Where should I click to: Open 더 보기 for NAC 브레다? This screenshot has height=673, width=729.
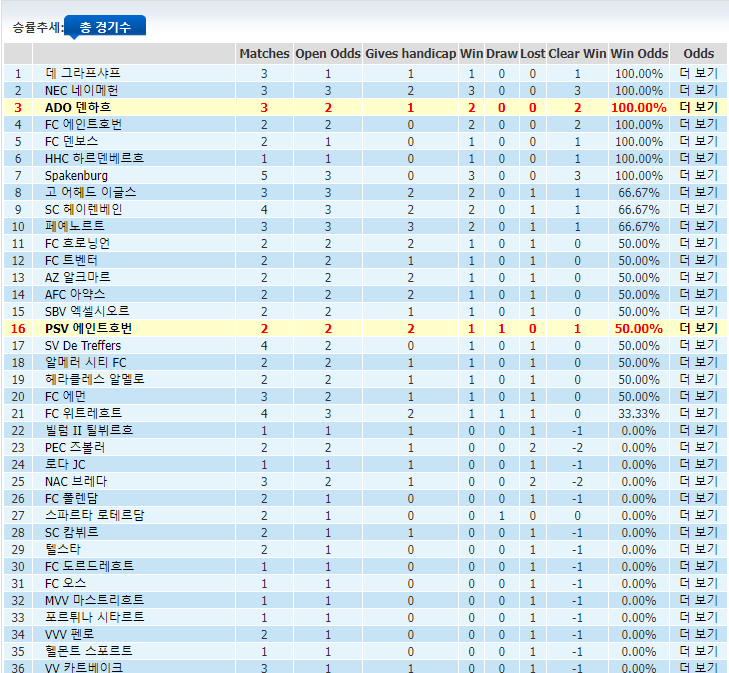(698, 482)
